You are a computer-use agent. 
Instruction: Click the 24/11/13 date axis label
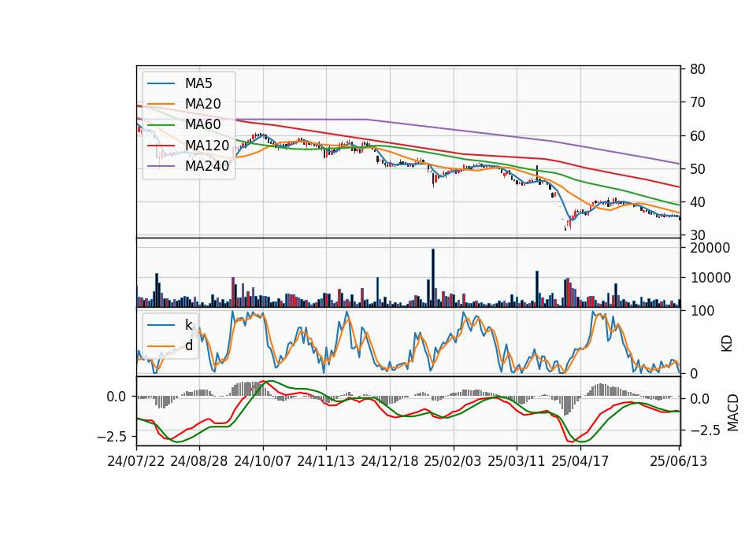(x=326, y=461)
